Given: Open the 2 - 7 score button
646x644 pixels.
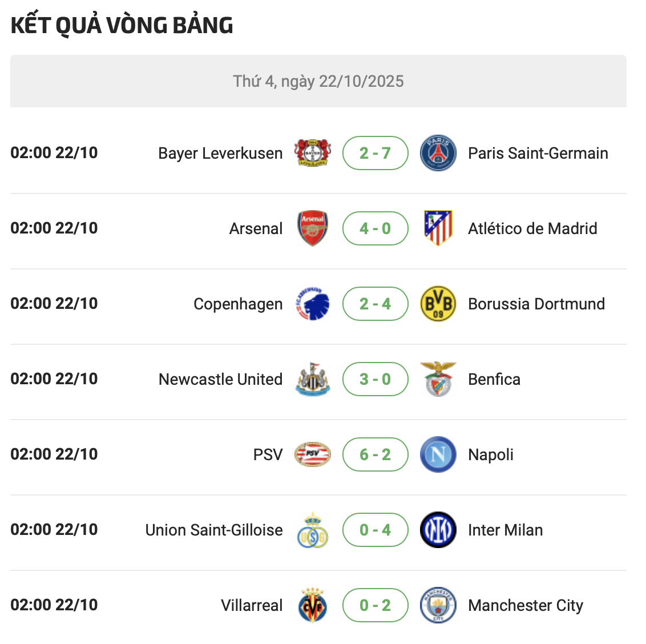Looking at the screenshot, I should point(375,153).
